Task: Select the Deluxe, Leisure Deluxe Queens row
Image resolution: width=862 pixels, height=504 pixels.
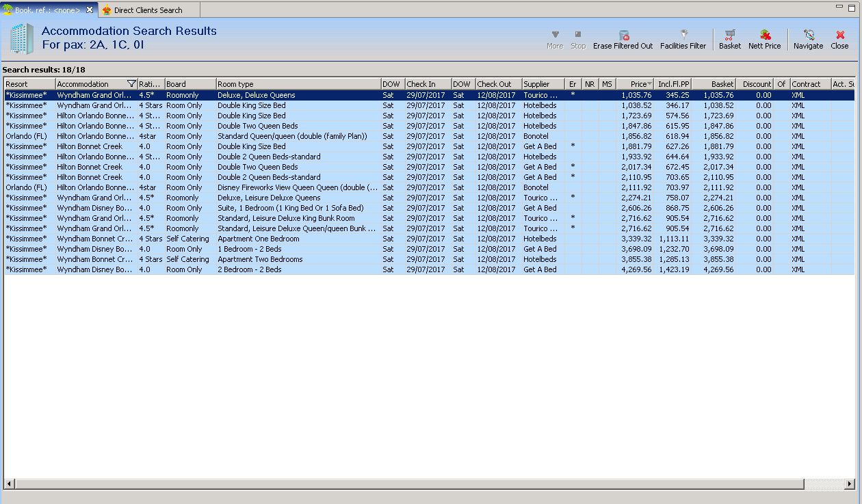Action: [x=429, y=198]
